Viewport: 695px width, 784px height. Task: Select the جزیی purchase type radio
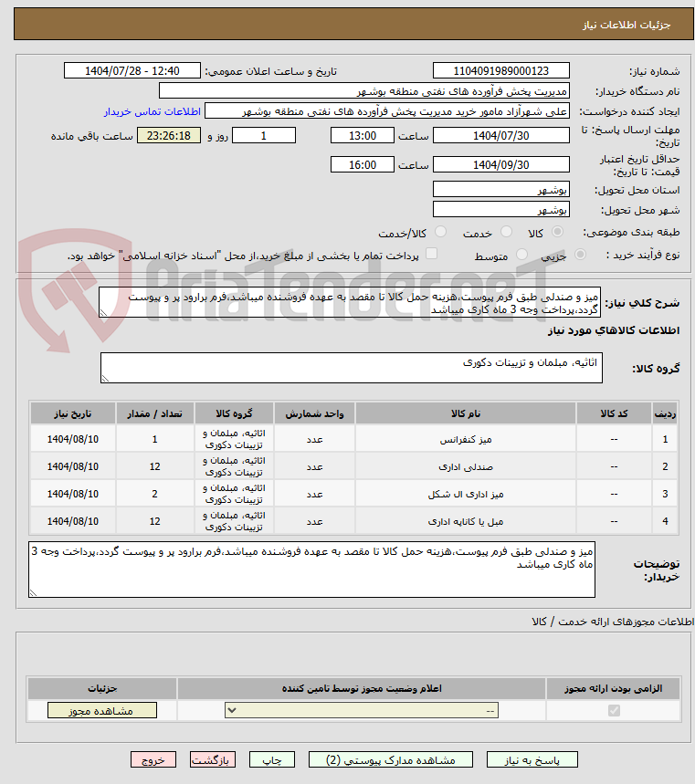[x=580, y=255]
